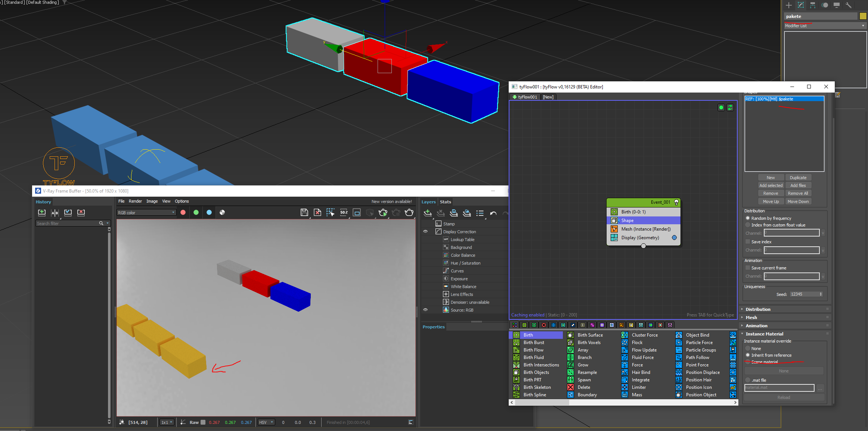Click the red channel circle in VFB
This screenshot has width=868, height=431.
[x=183, y=213]
